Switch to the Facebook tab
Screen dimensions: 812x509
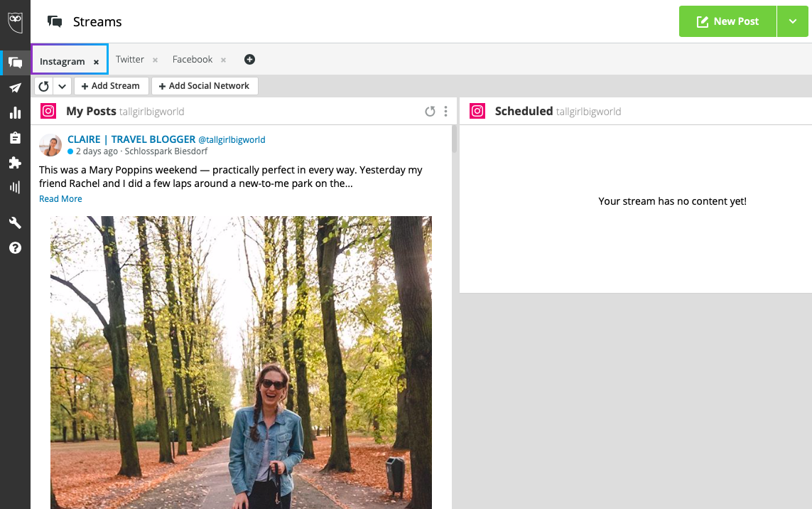point(193,60)
